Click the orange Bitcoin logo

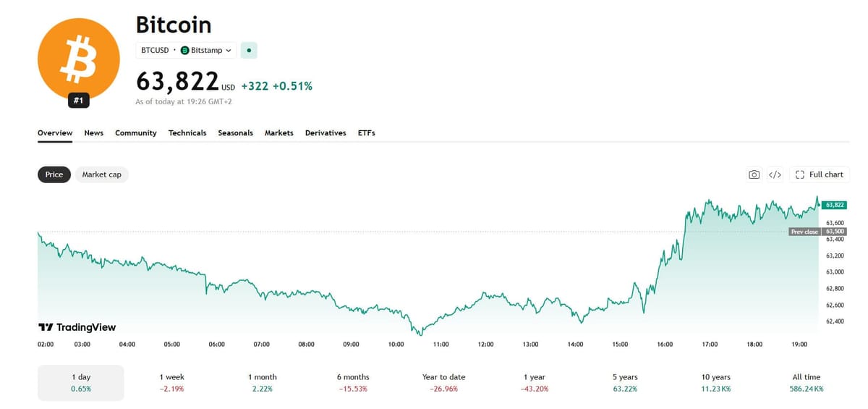pyautogui.click(x=79, y=59)
